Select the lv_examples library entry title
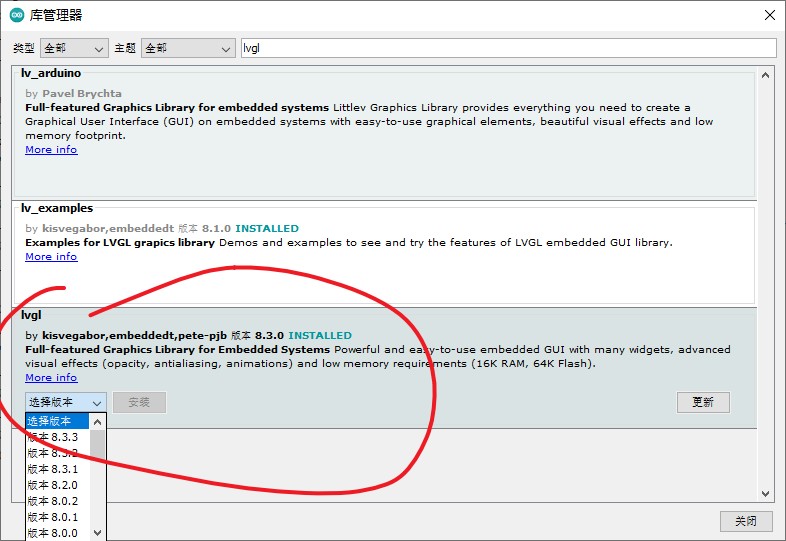This screenshot has height=541, width=786. tap(57, 208)
